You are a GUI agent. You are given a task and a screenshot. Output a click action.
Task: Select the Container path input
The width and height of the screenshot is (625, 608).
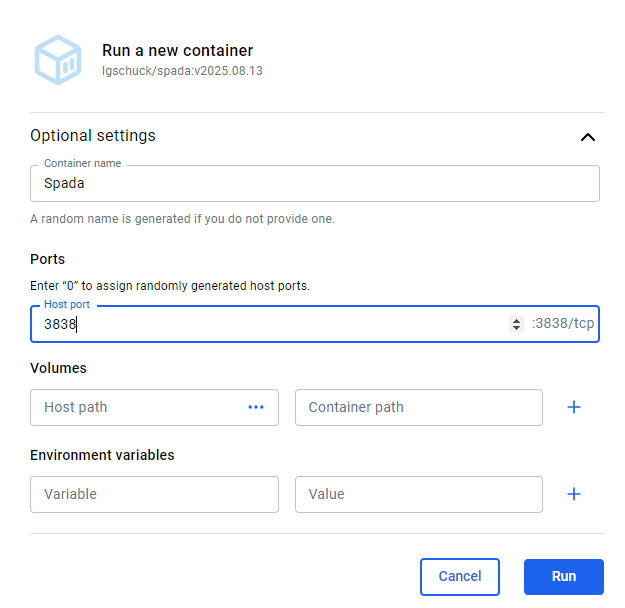418,407
